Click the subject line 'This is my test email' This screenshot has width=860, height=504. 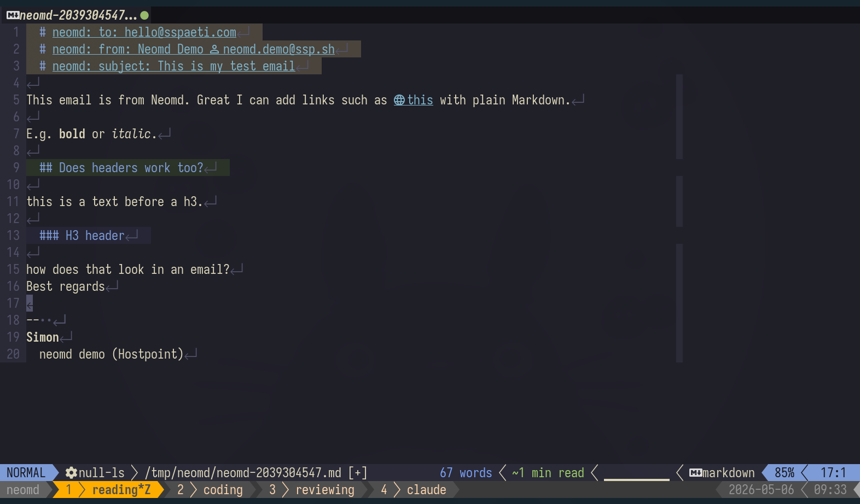226,67
